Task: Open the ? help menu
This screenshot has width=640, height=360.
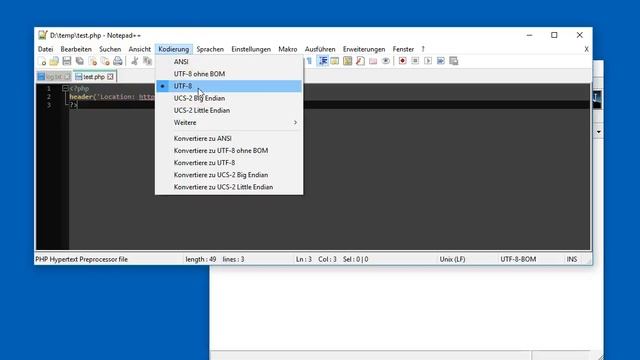Action: [x=423, y=49]
